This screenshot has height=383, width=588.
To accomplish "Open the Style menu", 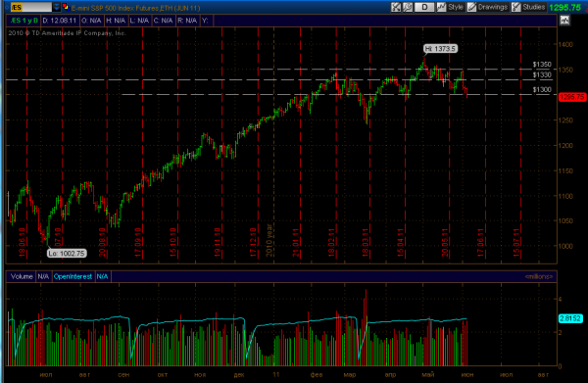I will (451, 7).
